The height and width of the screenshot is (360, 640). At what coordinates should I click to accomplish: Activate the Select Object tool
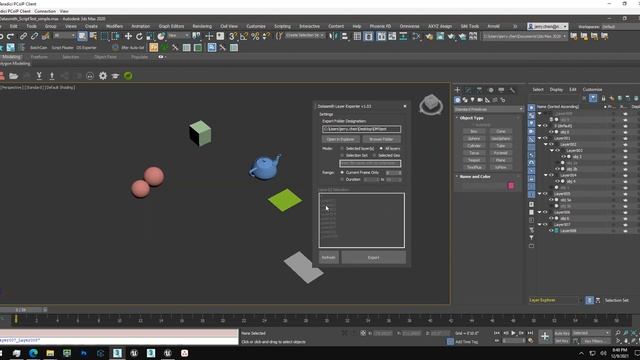coord(82,36)
